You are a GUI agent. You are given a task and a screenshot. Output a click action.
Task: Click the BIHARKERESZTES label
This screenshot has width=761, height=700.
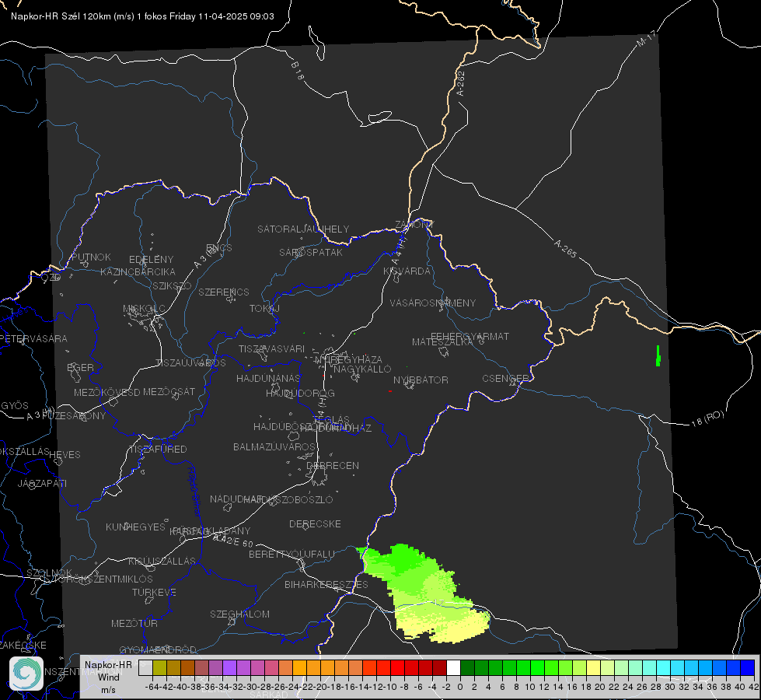tap(326, 584)
